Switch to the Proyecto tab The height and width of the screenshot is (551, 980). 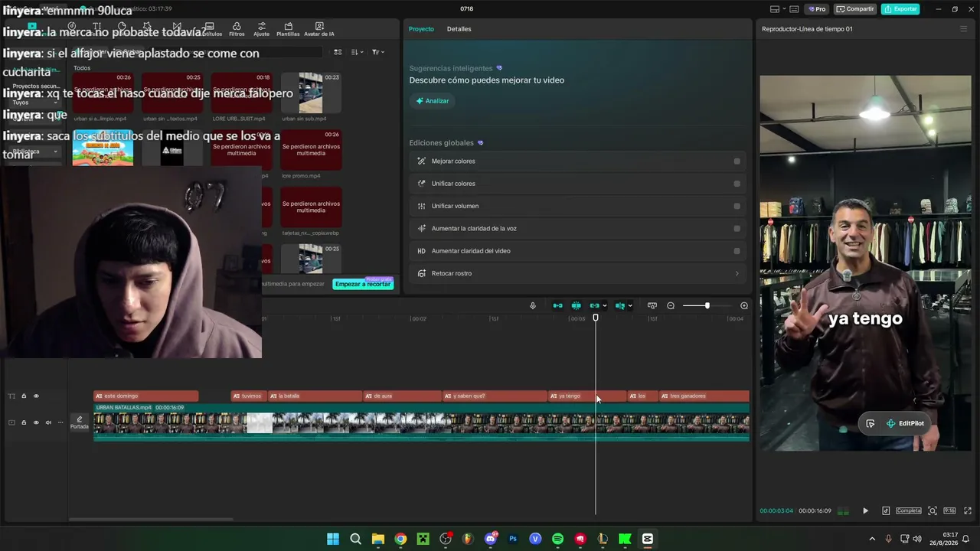tap(421, 29)
